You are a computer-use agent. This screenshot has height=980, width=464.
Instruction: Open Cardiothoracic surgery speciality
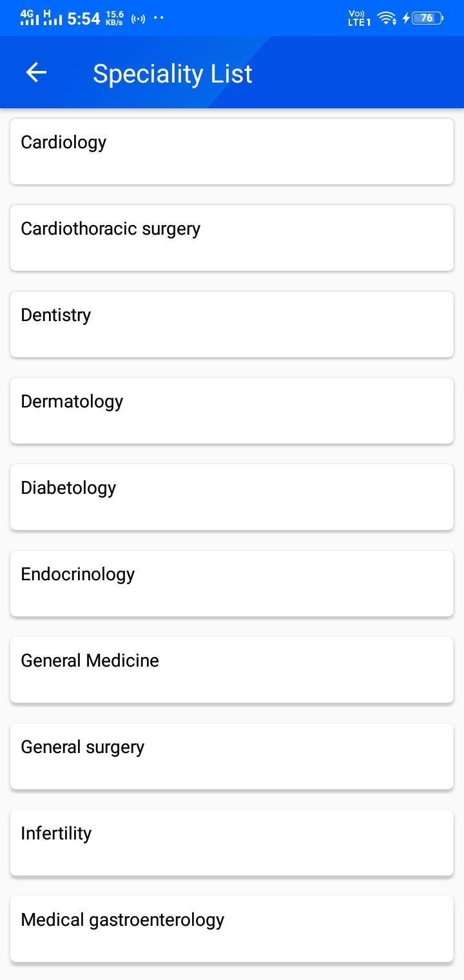coord(232,238)
